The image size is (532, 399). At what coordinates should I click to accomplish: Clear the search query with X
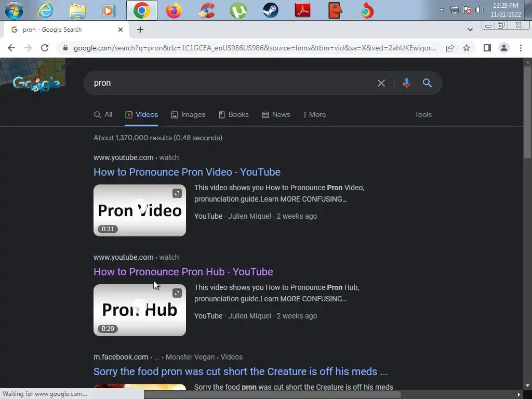pyautogui.click(x=381, y=83)
